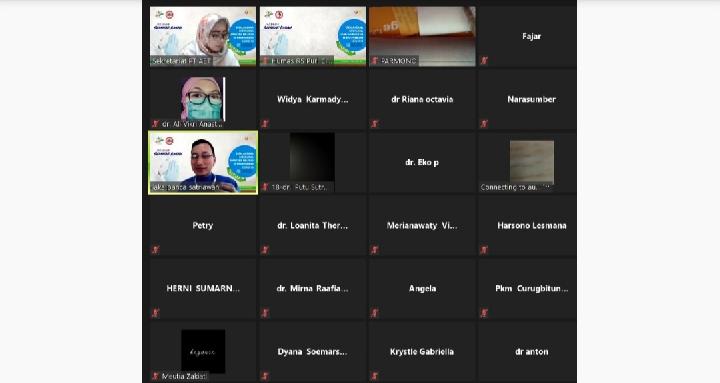The width and height of the screenshot is (720, 383).
Task: Click the name 'Merianawaty Vi...'
Action: (422, 225)
